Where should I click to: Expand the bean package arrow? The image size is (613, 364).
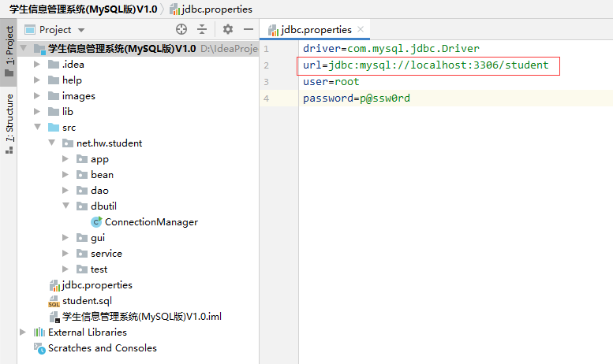coord(65,175)
